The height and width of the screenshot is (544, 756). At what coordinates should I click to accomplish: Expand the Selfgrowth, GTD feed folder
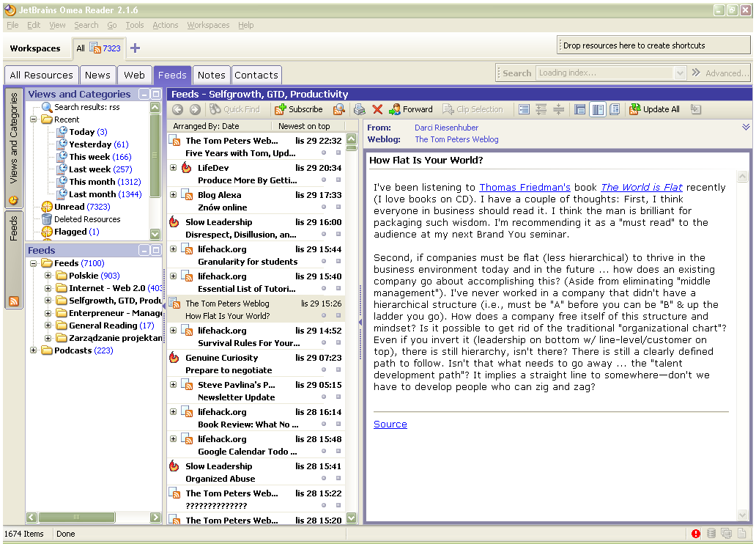click(x=48, y=301)
